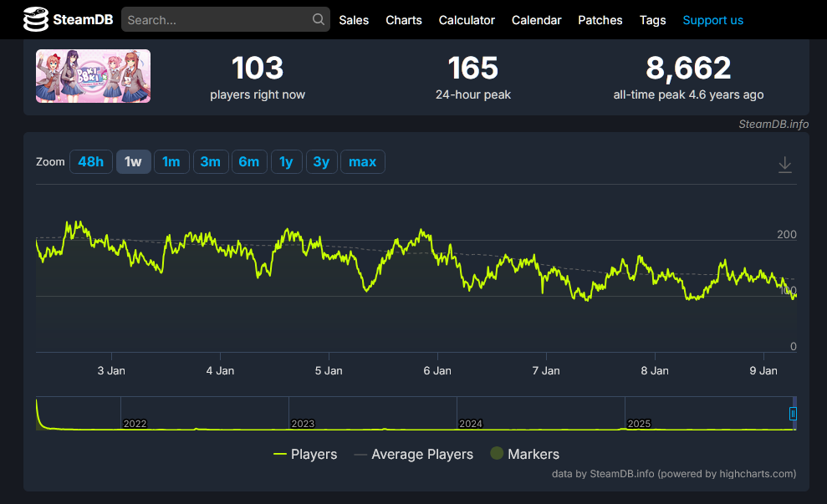827x504 pixels.
Task: Click the game header thumbnail image
Action: click(94, 76)
